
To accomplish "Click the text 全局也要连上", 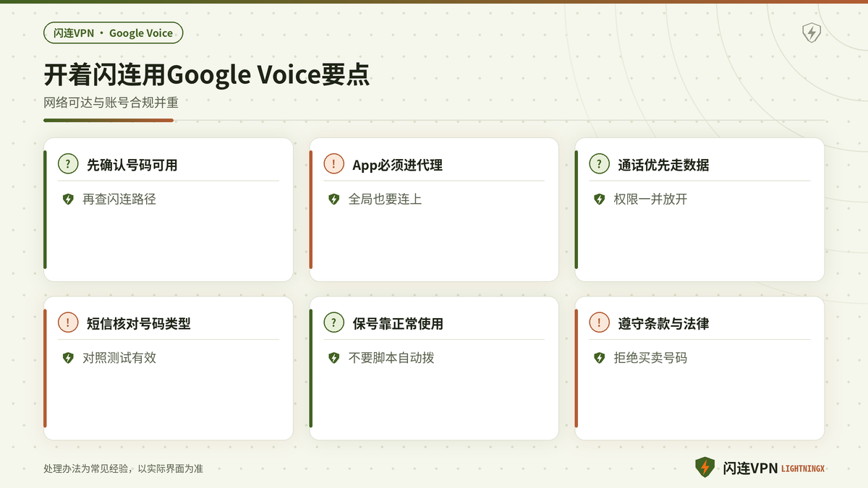I will [385, 199].
